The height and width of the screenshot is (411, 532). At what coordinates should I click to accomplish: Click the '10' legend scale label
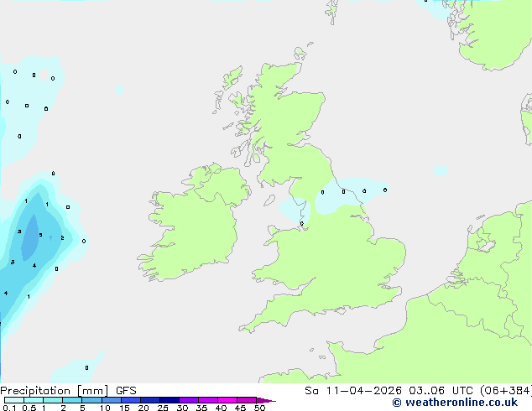105,408
